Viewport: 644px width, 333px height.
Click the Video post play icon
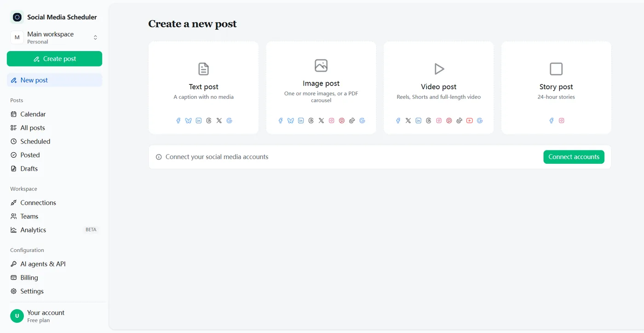click(439, 69)
